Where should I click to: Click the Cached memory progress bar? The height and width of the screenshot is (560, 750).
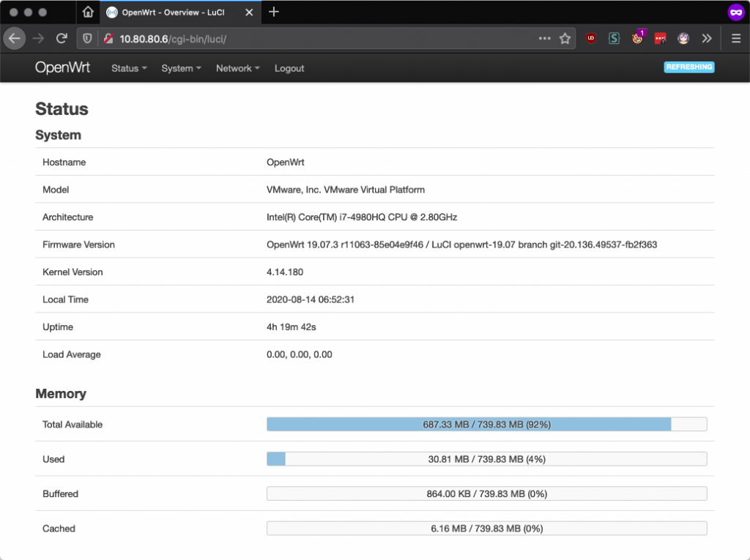pos(487,529)
